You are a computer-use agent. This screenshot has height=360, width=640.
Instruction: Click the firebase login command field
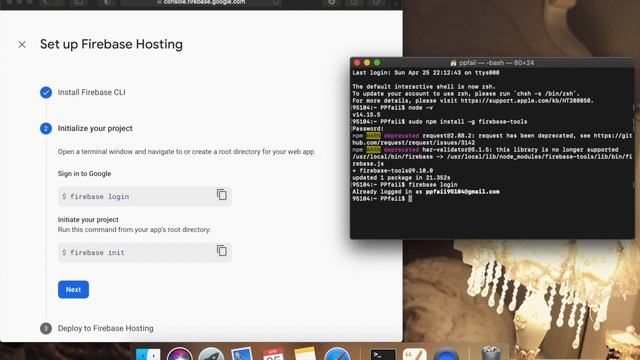pyautogui.click(x=144, y=196)
